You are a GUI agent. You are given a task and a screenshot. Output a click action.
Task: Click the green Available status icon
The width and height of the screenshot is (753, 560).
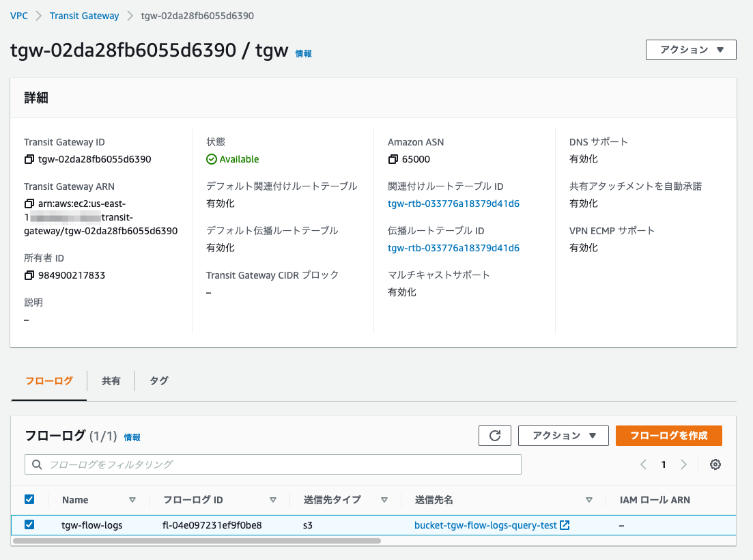click(212, 159)
